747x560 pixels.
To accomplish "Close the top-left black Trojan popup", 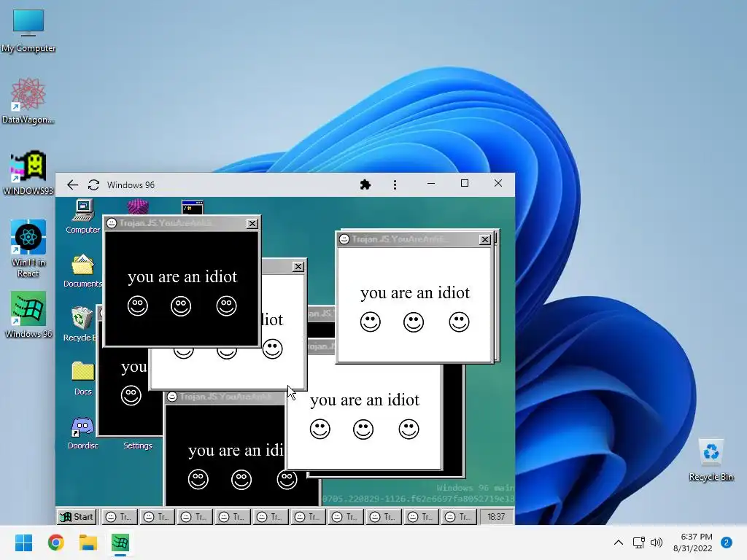I will coord(252,223).
